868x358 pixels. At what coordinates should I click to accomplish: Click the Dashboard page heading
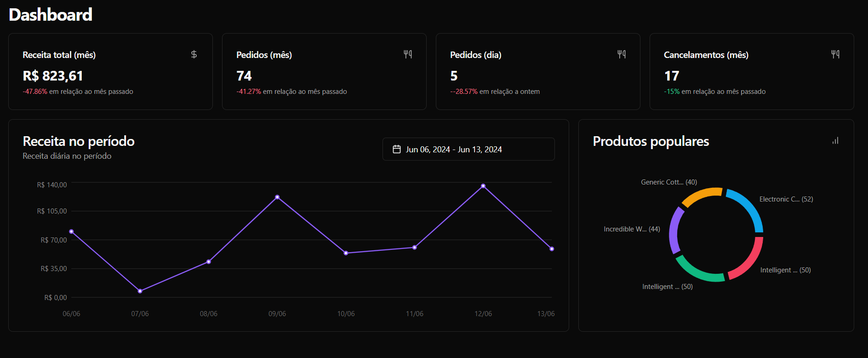tap(51, 15)
